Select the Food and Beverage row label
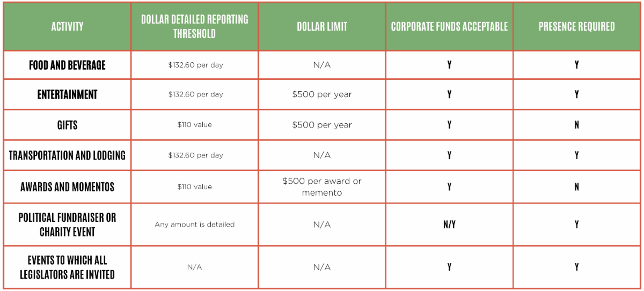The width and height of the screenshot is (644, 291). pos(67,65)
